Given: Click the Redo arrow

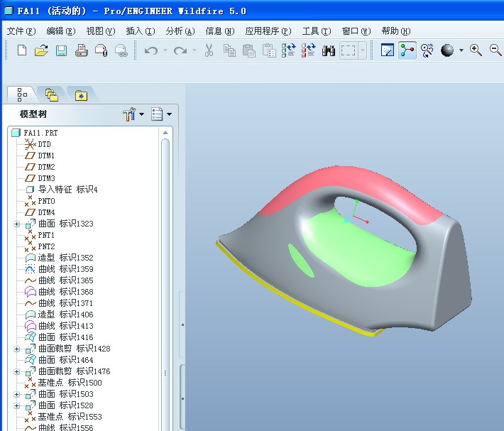Looking at the screenshot, I should (180, 50).
